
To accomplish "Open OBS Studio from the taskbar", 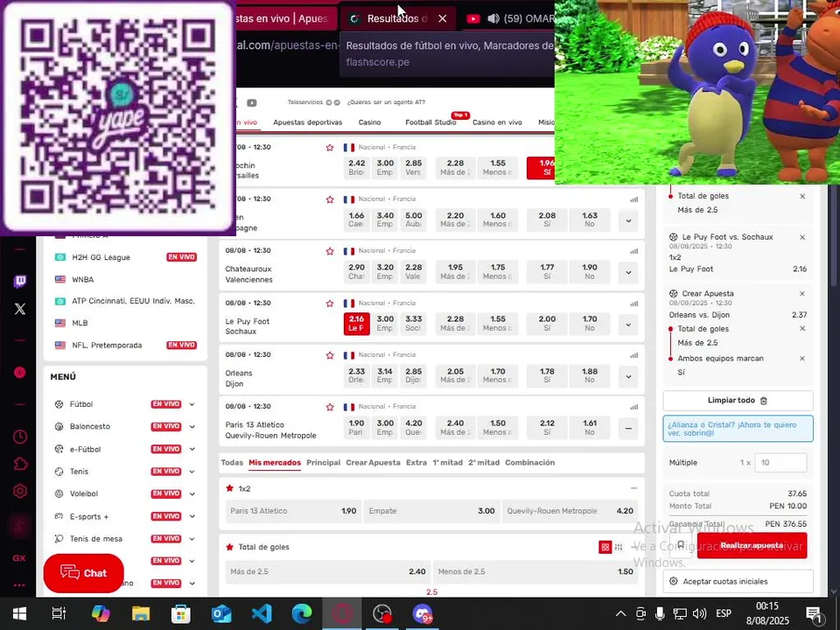I will (x=382, y=613).
